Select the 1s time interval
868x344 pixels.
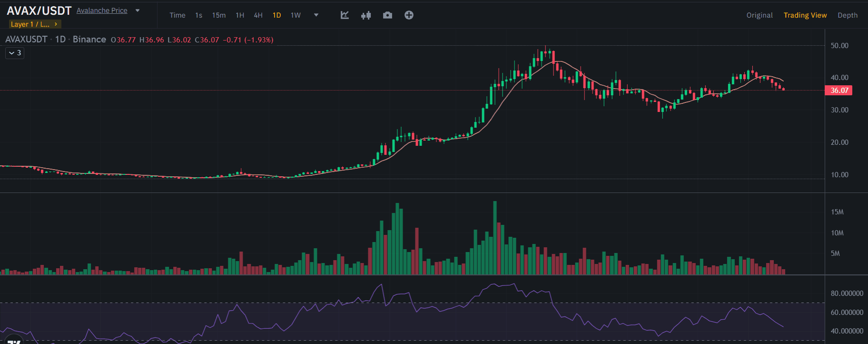point(198,15)
